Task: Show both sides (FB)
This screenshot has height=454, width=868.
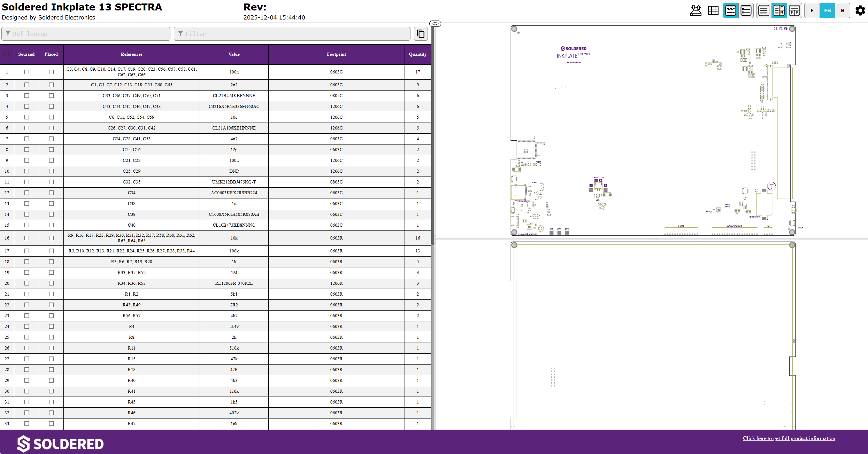Action: point(828,10)
